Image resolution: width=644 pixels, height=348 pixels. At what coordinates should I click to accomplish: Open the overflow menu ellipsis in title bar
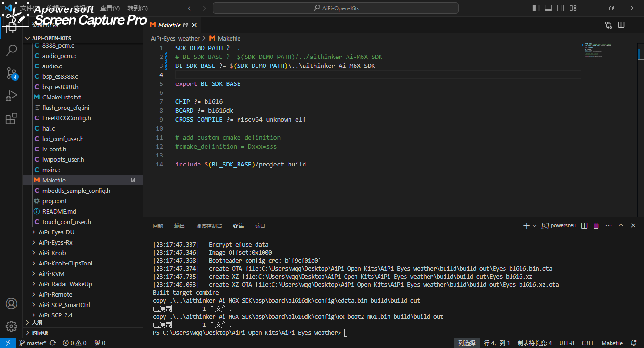[x=161, y=8]
